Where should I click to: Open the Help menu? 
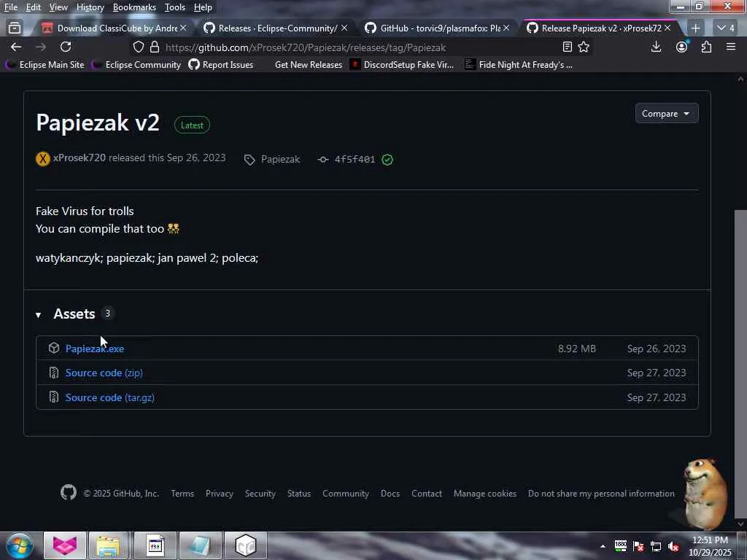pyautogui.click(x=203, y=7)
